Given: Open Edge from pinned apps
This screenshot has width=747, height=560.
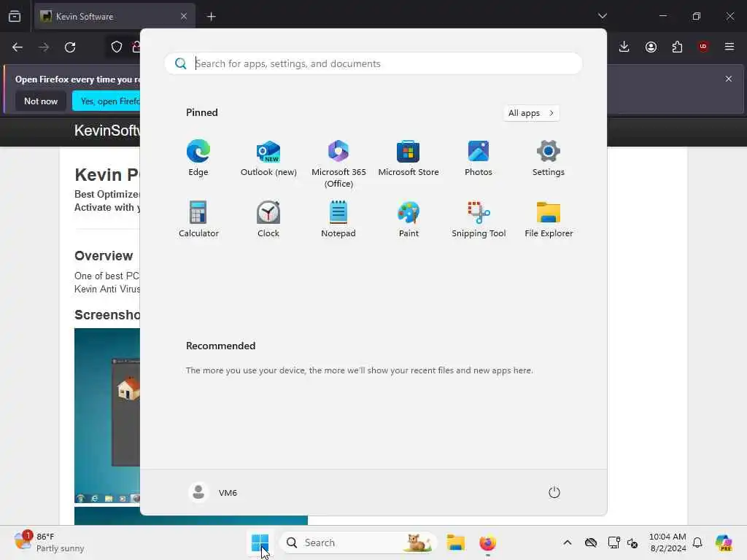Looking at the screenshot, I should tap(198, 158).
